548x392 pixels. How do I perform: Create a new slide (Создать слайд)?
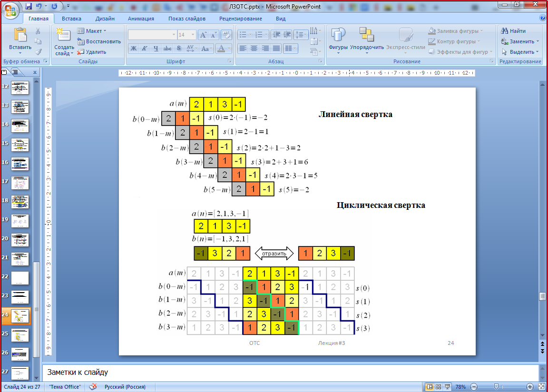point(64,41)
